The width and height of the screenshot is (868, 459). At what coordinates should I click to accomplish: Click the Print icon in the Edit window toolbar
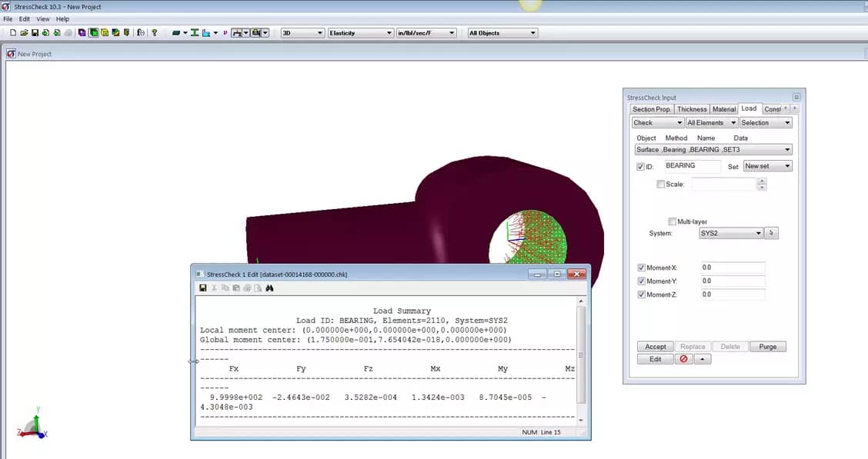pos(245,288)
